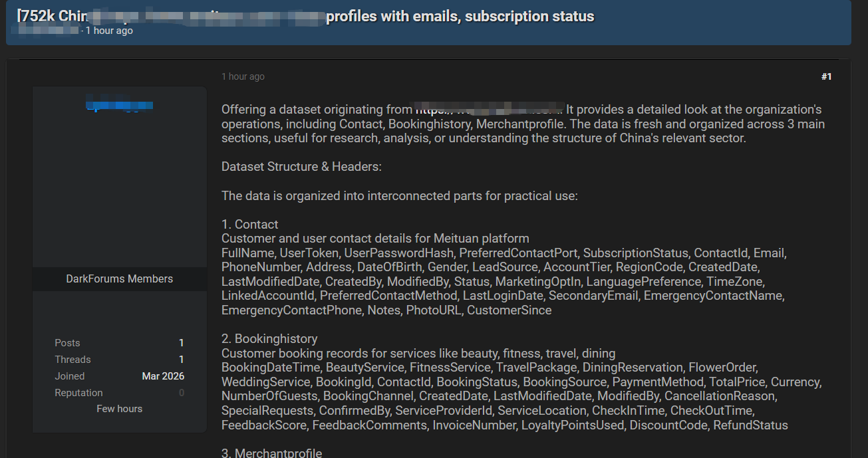Click the Few hours online time text
Viewport: 868px width, 458px height.
(x=120, y=409)
